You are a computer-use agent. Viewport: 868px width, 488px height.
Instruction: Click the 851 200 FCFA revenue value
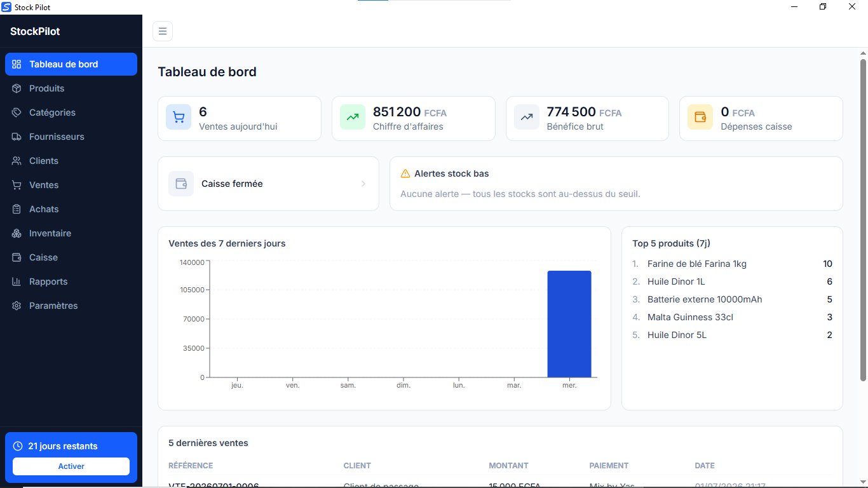(x=410, y=112)
